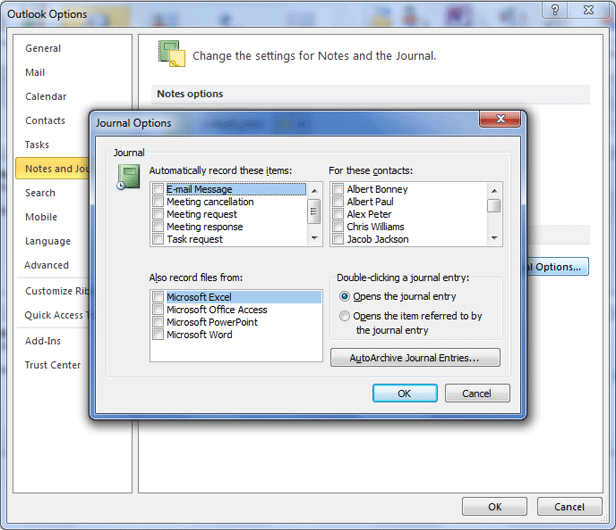
Task: Click the items list scrollbar thumb
Action: [x=314, y=211]
